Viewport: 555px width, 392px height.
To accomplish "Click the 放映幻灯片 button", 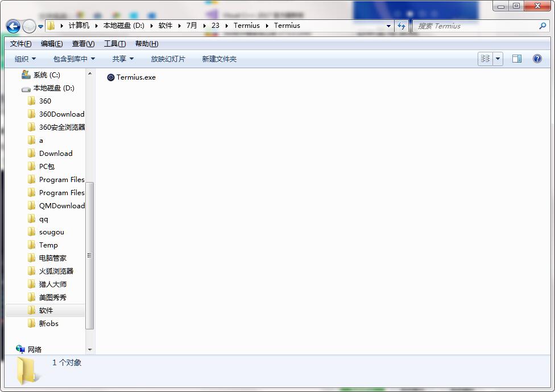I will tap(168, 59).
